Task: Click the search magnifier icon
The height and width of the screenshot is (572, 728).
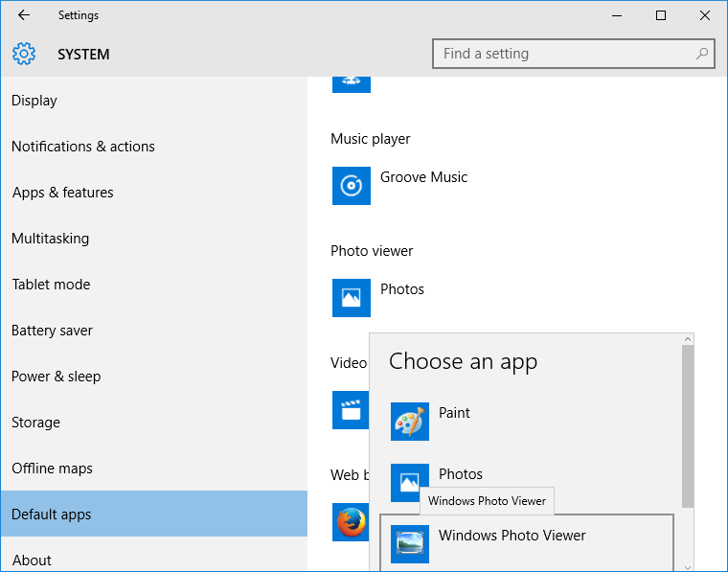Action: 702,54
